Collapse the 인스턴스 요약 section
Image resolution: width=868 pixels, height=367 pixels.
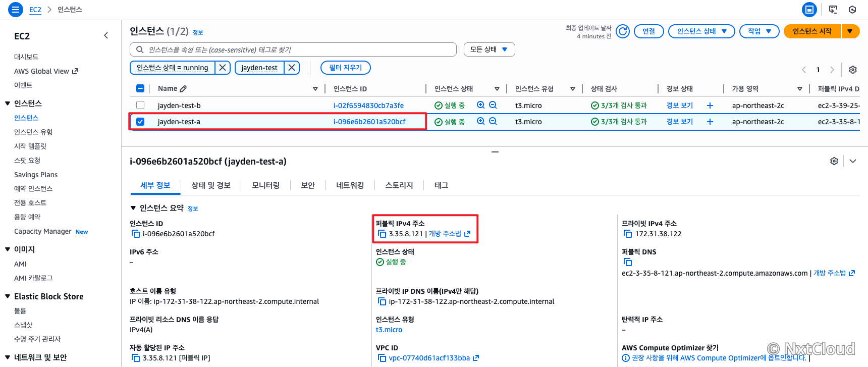(x=133, y=208)
